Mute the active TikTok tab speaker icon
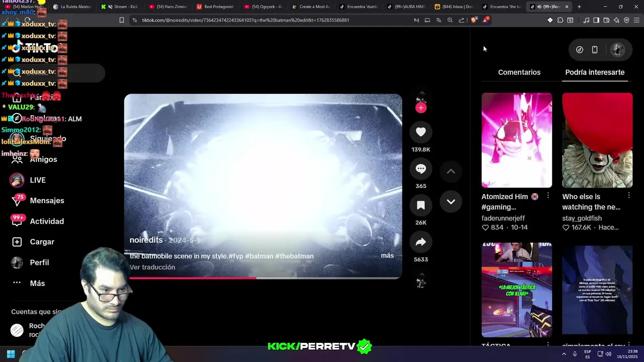644x362 pixels. (x=539, y=7)
